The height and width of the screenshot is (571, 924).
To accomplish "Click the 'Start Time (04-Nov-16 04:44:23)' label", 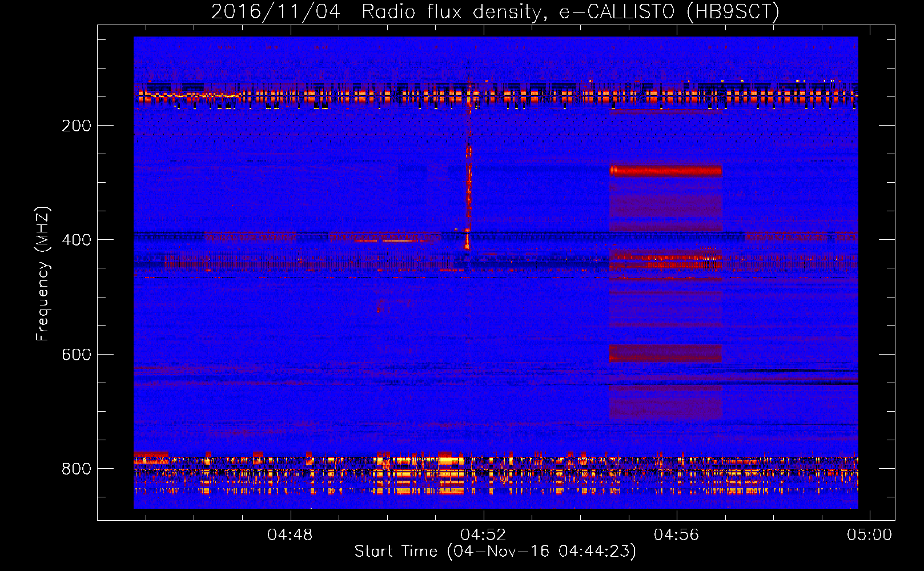I will 495,552.
